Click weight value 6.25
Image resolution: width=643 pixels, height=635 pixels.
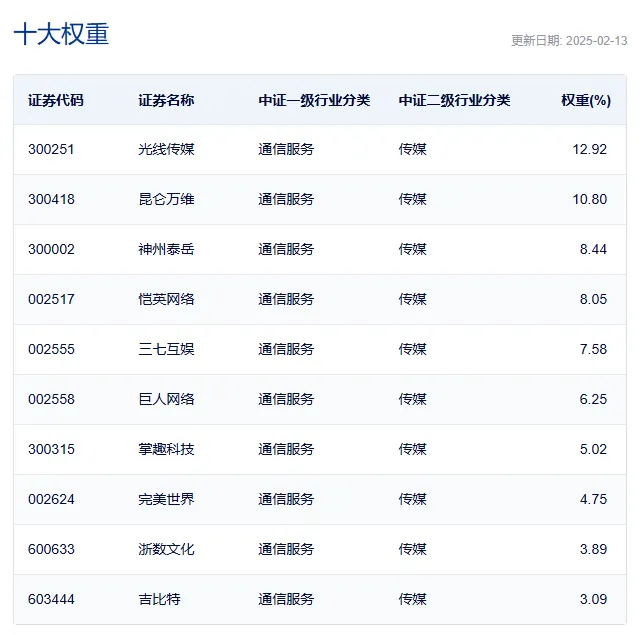pos(593,400)
